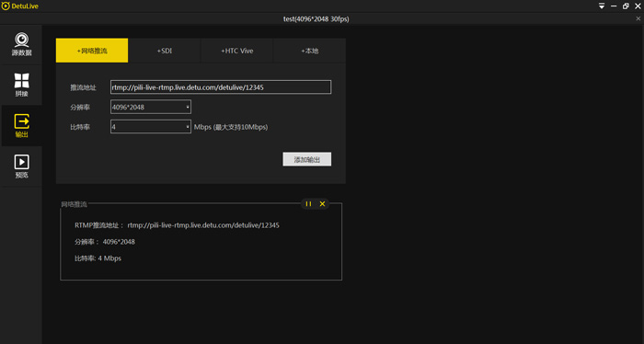Open the resolution 4096*2048 dropdown
This screenshot has width=644, height=344.
[151, 107]
